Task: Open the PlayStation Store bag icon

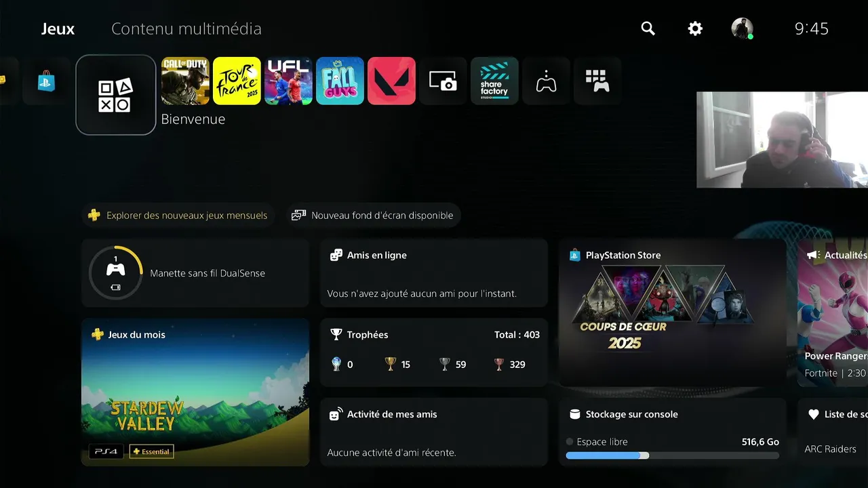Action: coord(46,81)
